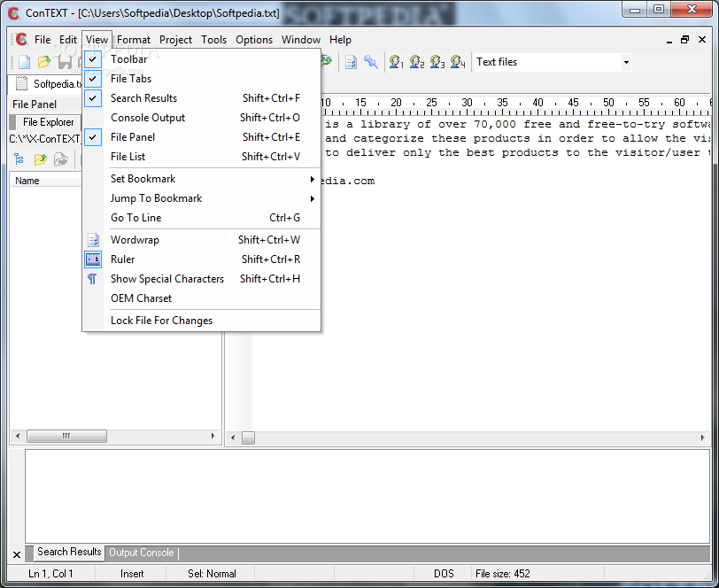The image size is (719, 588).
Task: Click the tree view icon in File Panel
Action: click(x=19, y=159)
